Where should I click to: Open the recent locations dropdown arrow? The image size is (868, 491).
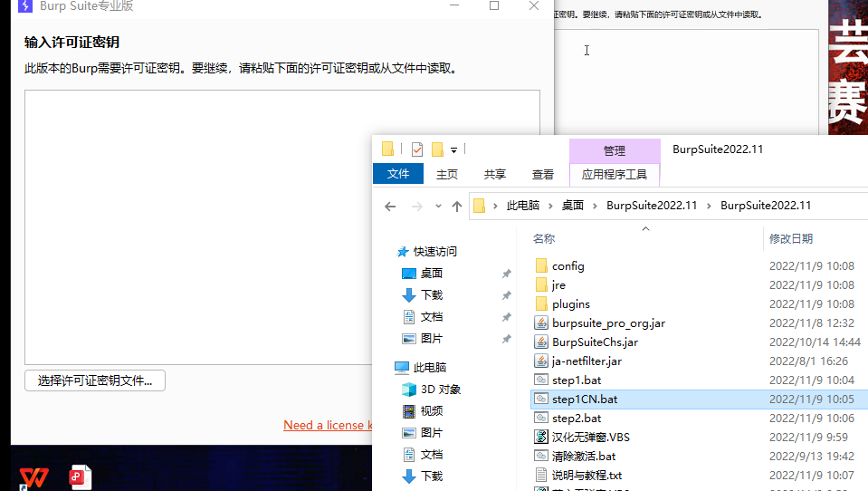click(x=438, y=207)
